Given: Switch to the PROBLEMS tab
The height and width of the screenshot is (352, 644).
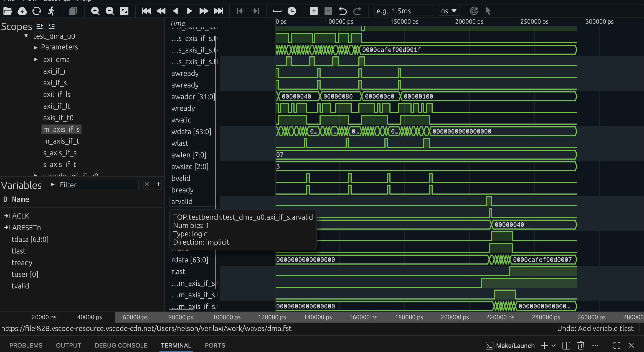Looking at the screenshot, I should [x=26, y=345].
